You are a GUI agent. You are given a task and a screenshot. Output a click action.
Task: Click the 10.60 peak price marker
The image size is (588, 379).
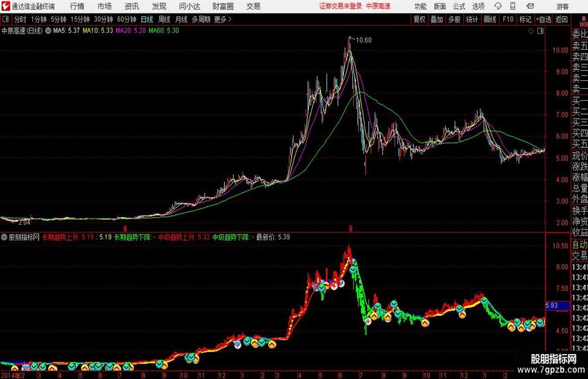click(x=363, y=40)
